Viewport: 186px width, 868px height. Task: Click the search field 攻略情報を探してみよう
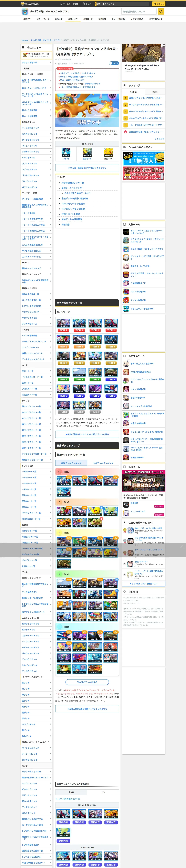pyautogui.click(x=139, y=11)
